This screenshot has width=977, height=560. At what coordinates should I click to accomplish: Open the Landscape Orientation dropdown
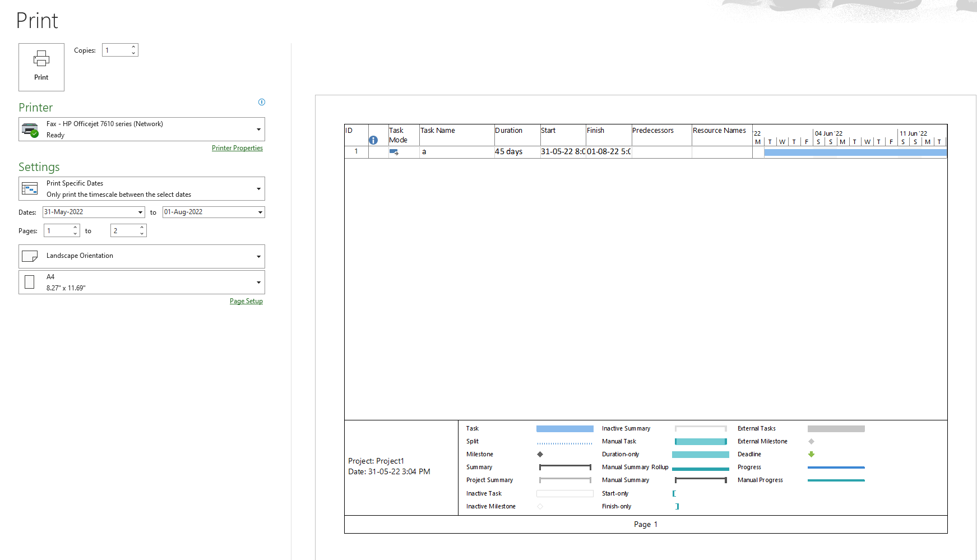click(142, 256)
